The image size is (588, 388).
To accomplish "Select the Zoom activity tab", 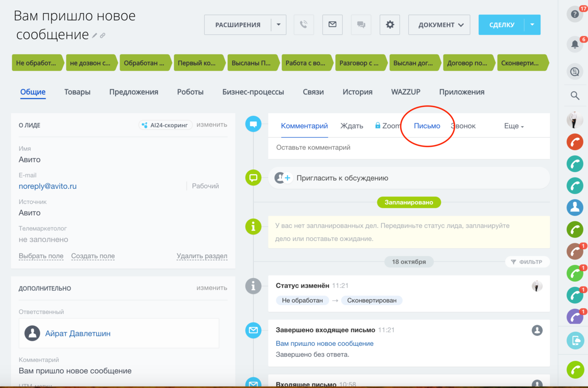I will pyautogui.click(x=388, y=126).
